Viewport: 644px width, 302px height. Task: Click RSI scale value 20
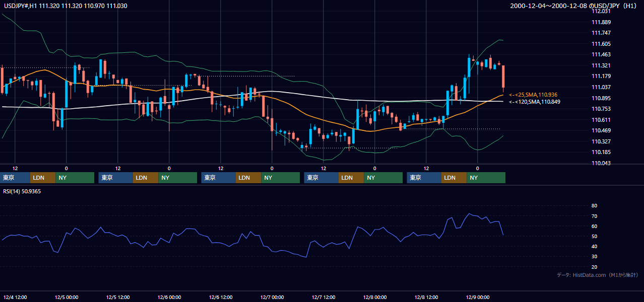point(594,267)
